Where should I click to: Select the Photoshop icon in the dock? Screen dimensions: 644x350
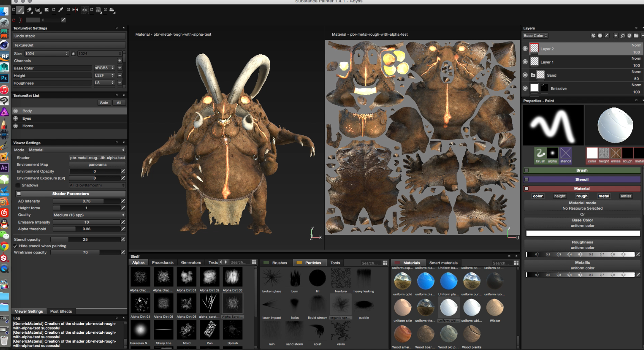(4, 78)
